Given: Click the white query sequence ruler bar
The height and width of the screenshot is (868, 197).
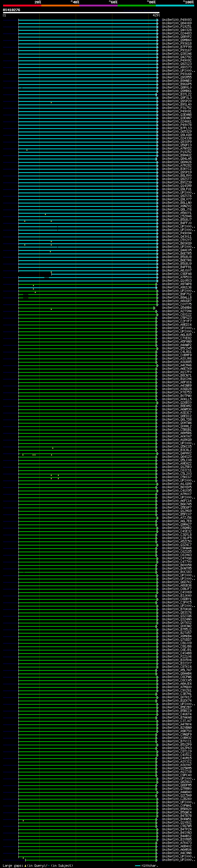Looking at the screenshot, I should click(81, 13).
